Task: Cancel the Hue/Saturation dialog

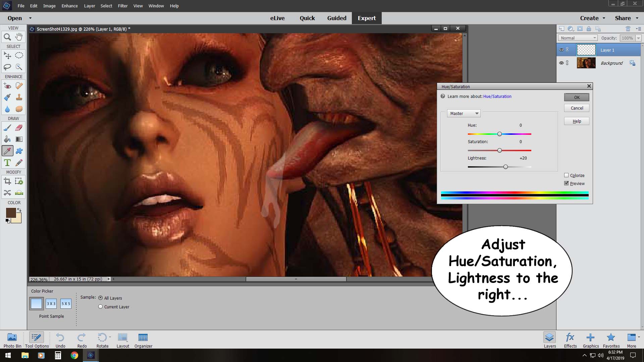Action: pyautogui.click(x=577, y=108)
